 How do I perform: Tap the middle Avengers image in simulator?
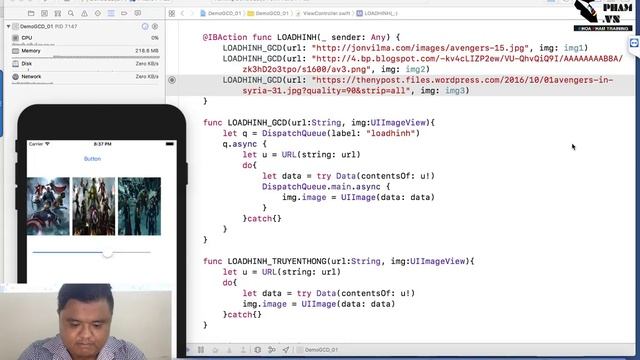(94, 206)
